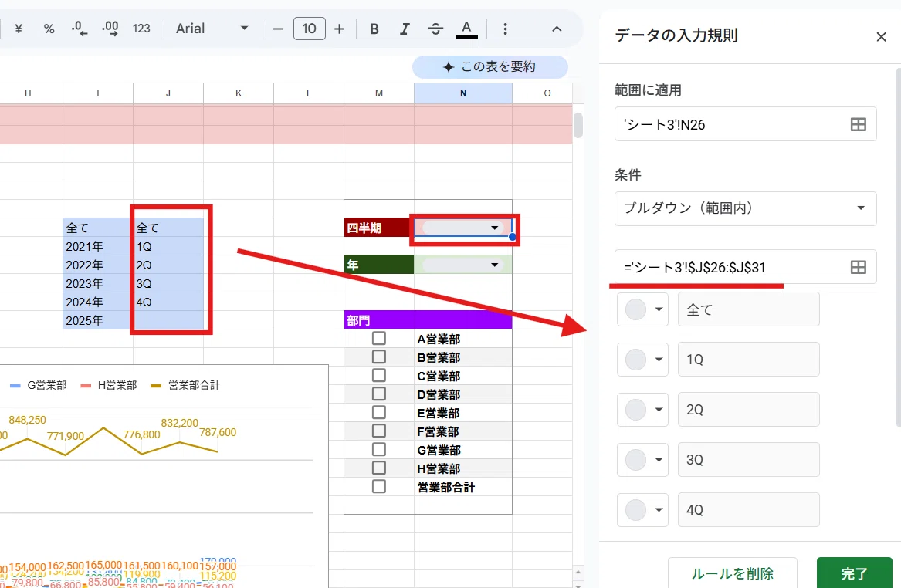Increase decimal places
901x588 pixels.
(x=110, y=29)
